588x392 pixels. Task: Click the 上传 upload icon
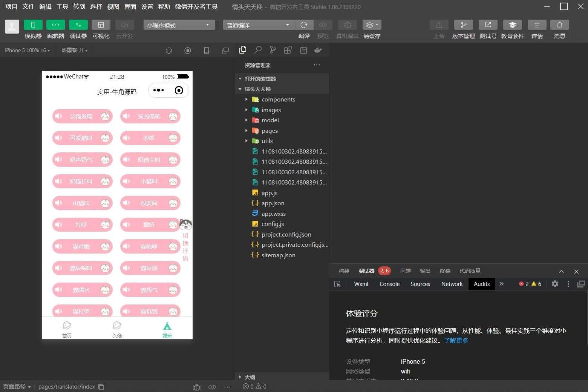439,25
